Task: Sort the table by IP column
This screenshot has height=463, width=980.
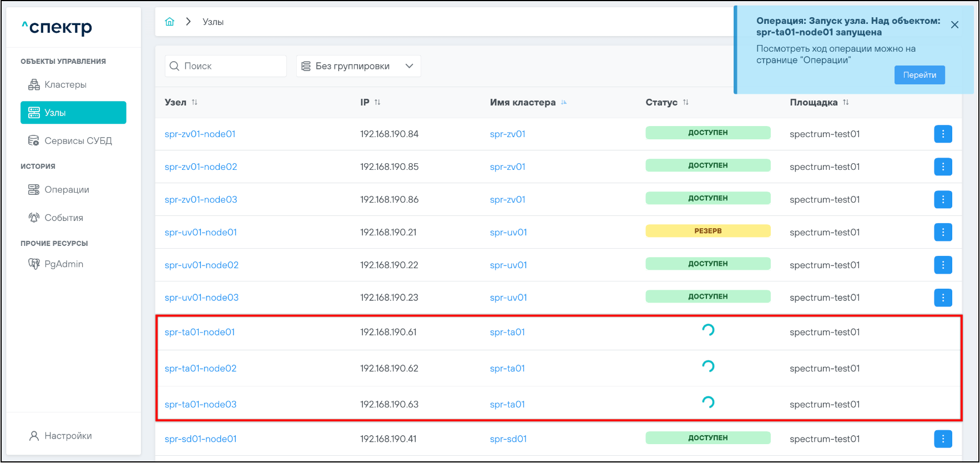Action: click(x=377, y=102)
